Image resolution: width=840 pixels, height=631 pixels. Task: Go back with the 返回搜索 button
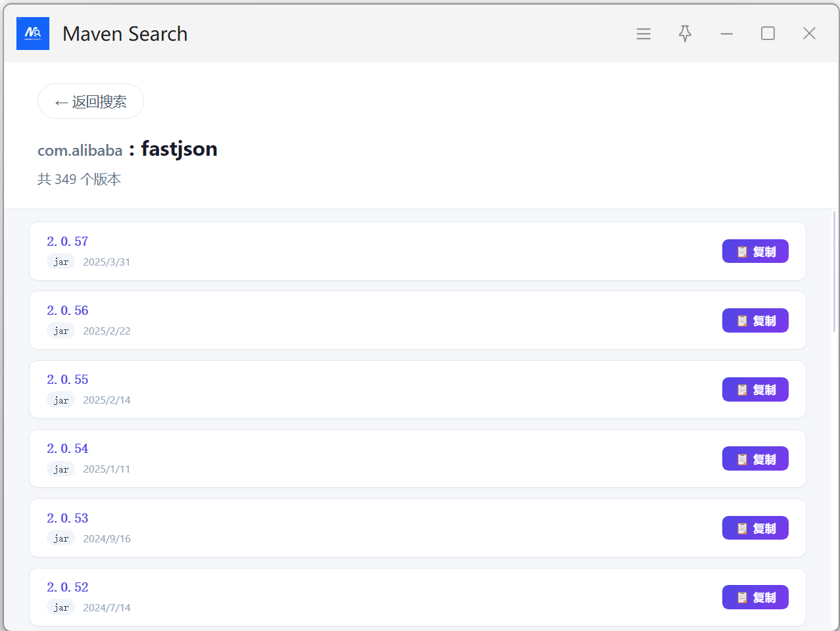(91, 101)
